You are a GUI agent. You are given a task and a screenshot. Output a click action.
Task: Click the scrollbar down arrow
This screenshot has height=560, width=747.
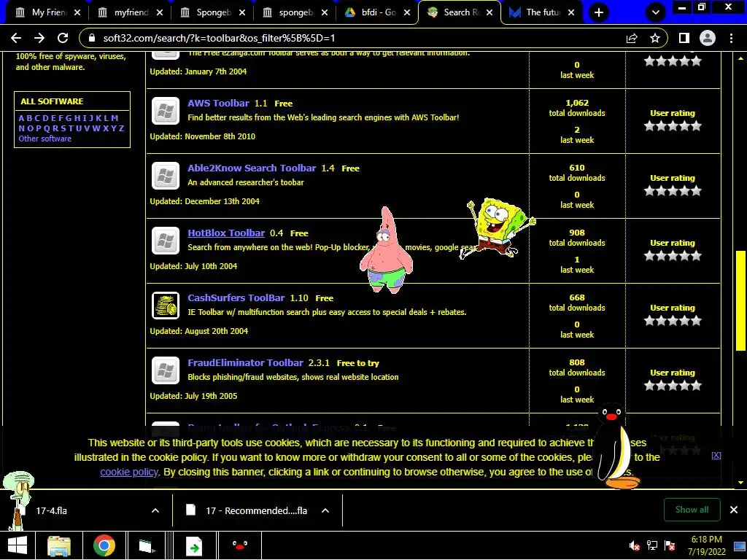click(740, 483)
